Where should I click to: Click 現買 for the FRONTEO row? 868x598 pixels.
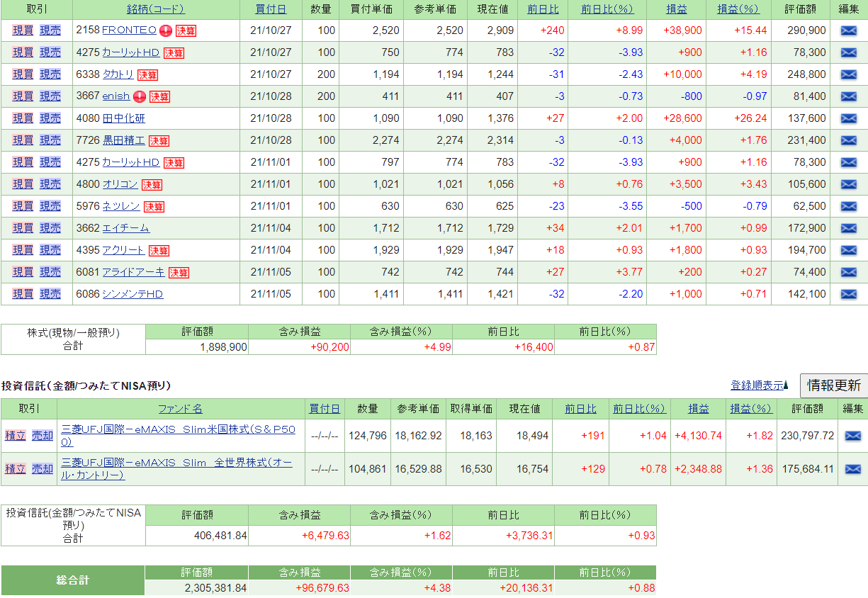[23, 30]
